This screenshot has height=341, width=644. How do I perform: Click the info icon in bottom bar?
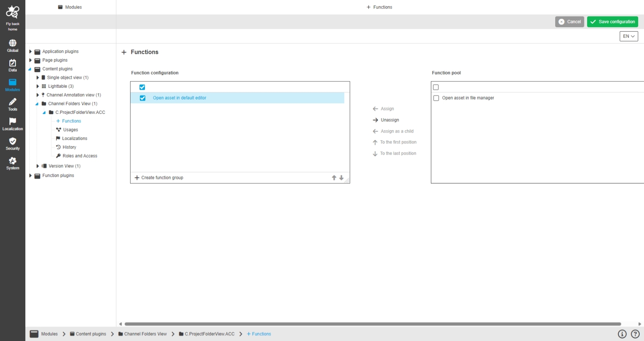pos(622,334)
